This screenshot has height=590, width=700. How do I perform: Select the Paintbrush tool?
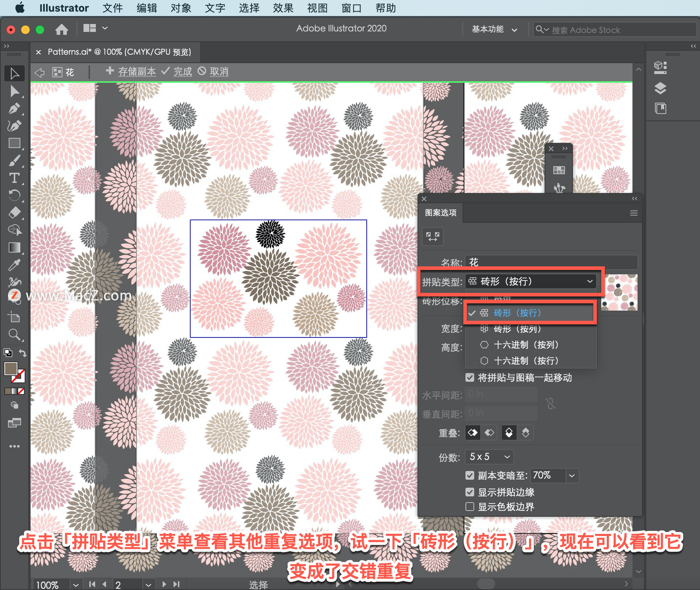point(14,161)
